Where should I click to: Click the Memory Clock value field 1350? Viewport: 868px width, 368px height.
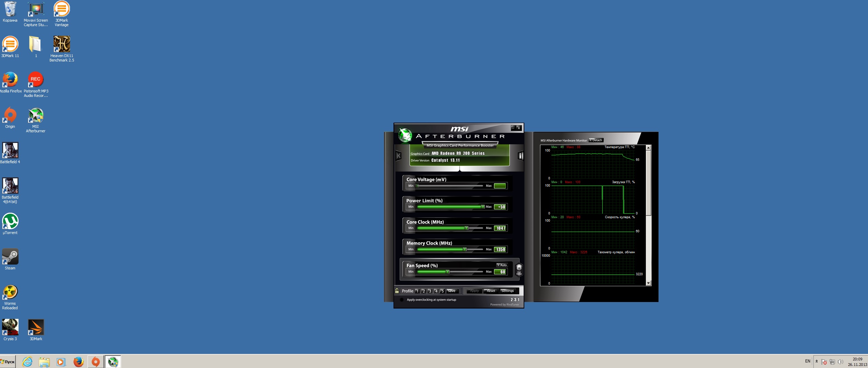coord(500,249)
